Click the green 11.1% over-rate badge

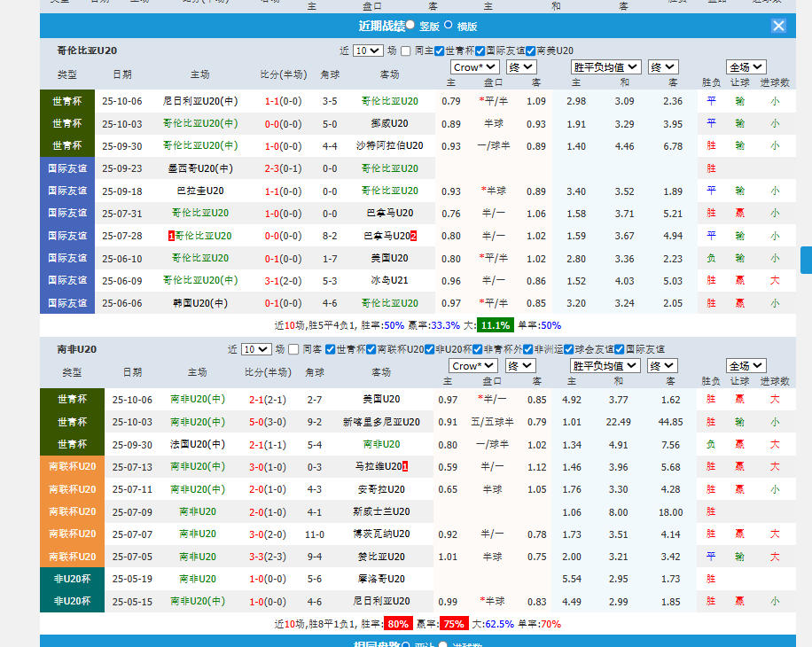point(495,325)
